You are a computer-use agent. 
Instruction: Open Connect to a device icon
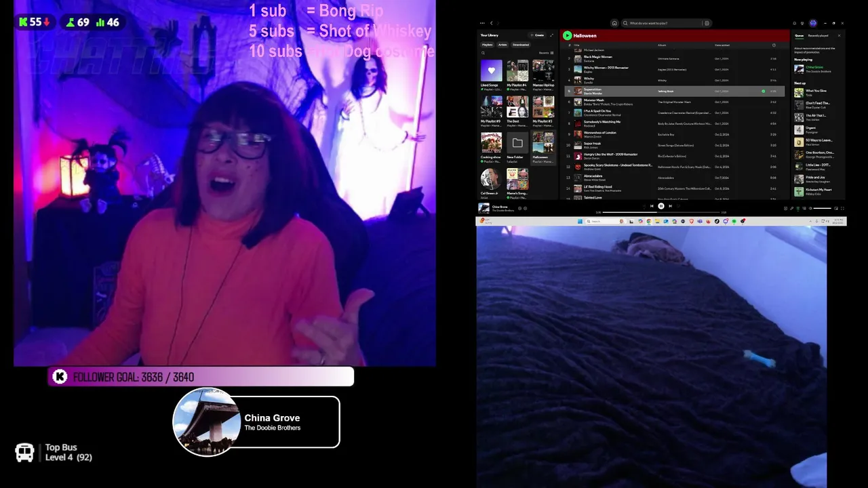pyautogui.click(x=804, y=208)
